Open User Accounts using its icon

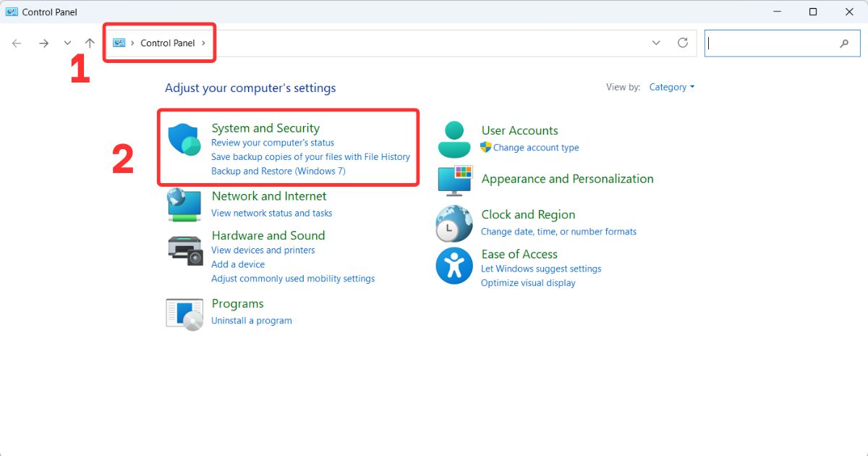454,138
